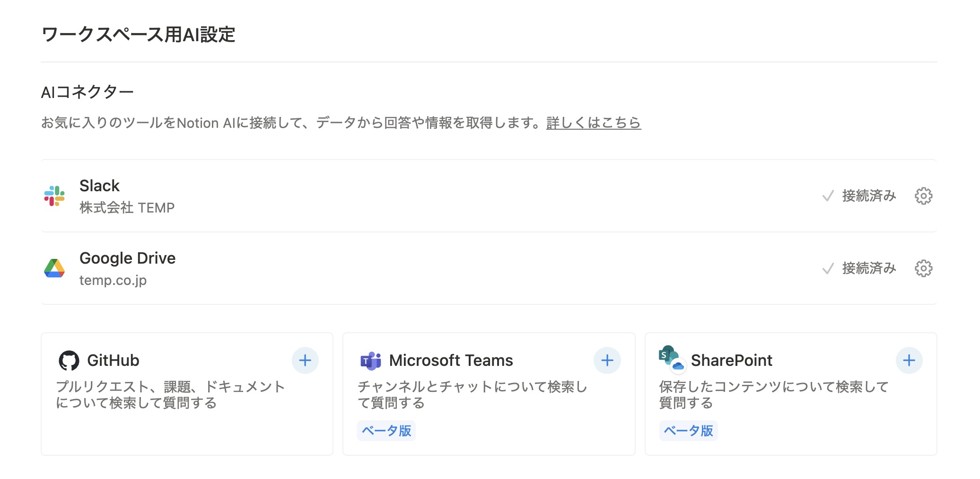This screenshot has height=479, width=980.
Task: Open the 詳しくはこちら link
Action: 594,123
